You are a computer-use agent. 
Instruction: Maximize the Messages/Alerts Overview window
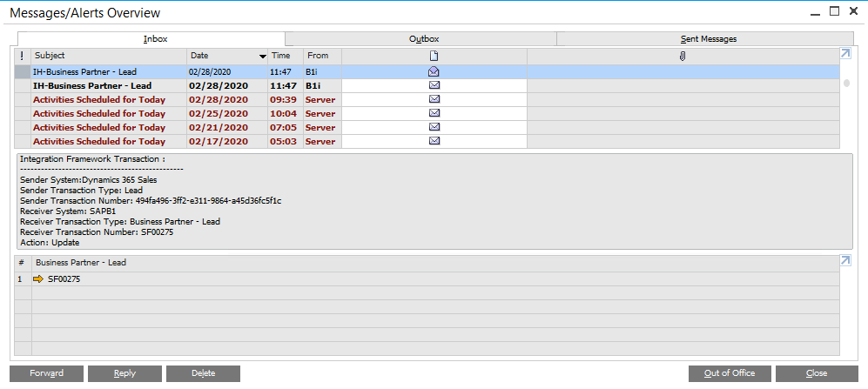click(834, 11)
